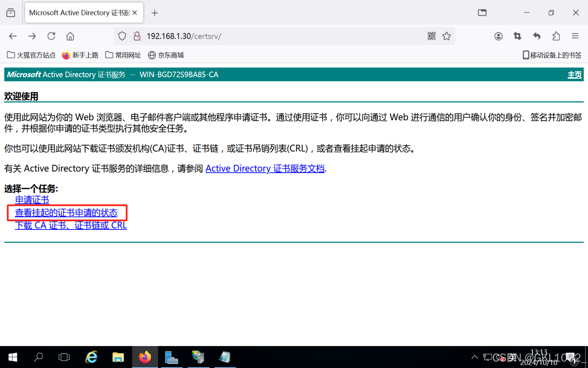Reload the certsrv page

coord(51,36)
